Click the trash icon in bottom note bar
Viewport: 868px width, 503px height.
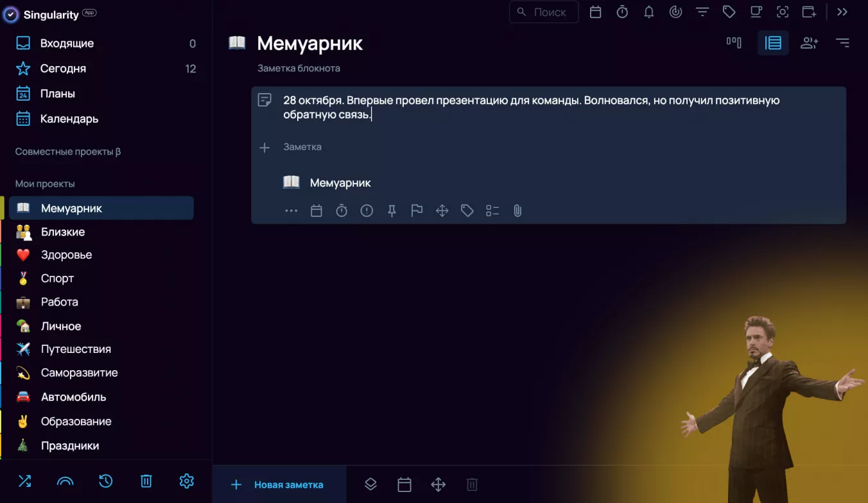(x=472, y=484)
